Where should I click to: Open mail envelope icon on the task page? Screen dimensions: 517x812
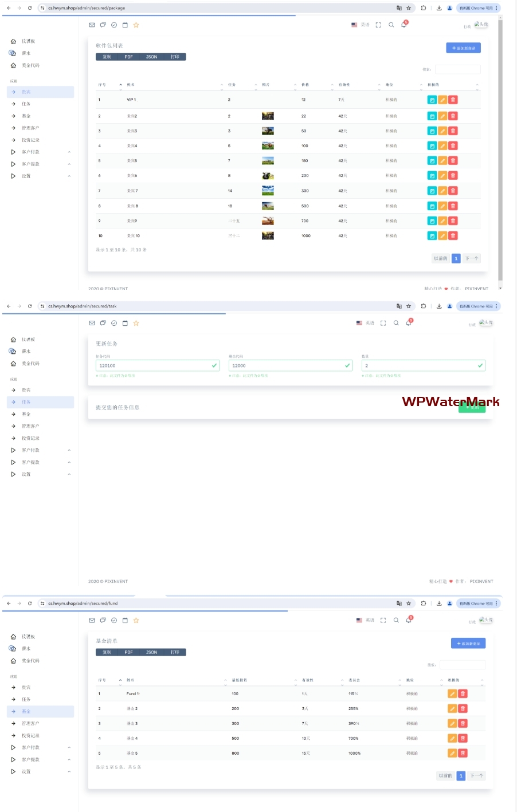point(92,323)
